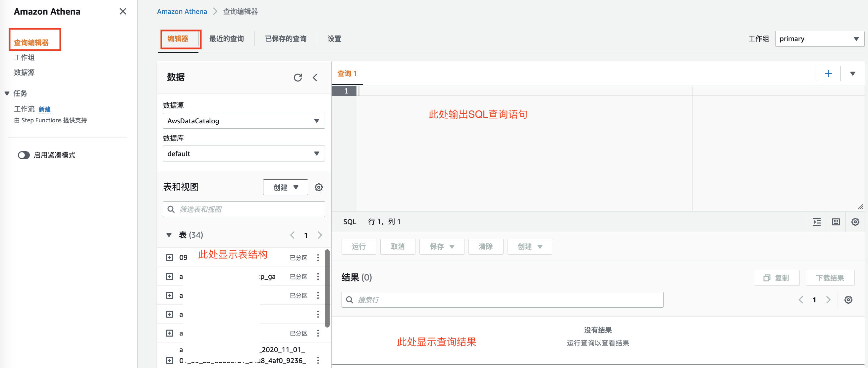Open the options menu for table 09
868x368 pixels.
(x=318, y=257)
